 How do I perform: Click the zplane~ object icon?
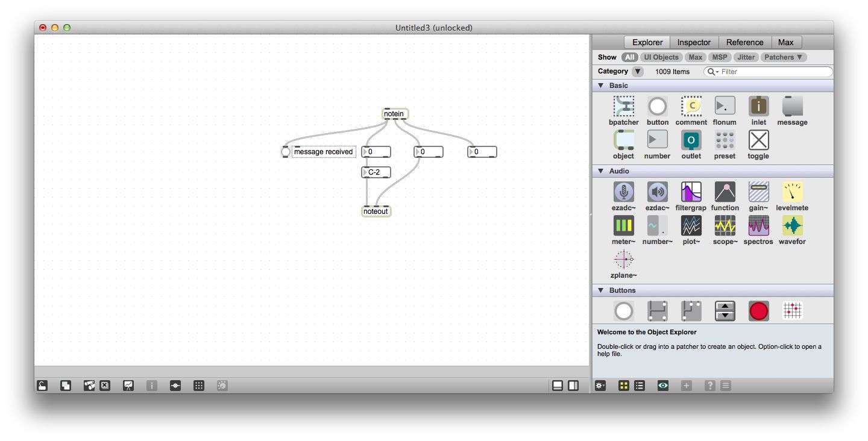pos(623,260)
